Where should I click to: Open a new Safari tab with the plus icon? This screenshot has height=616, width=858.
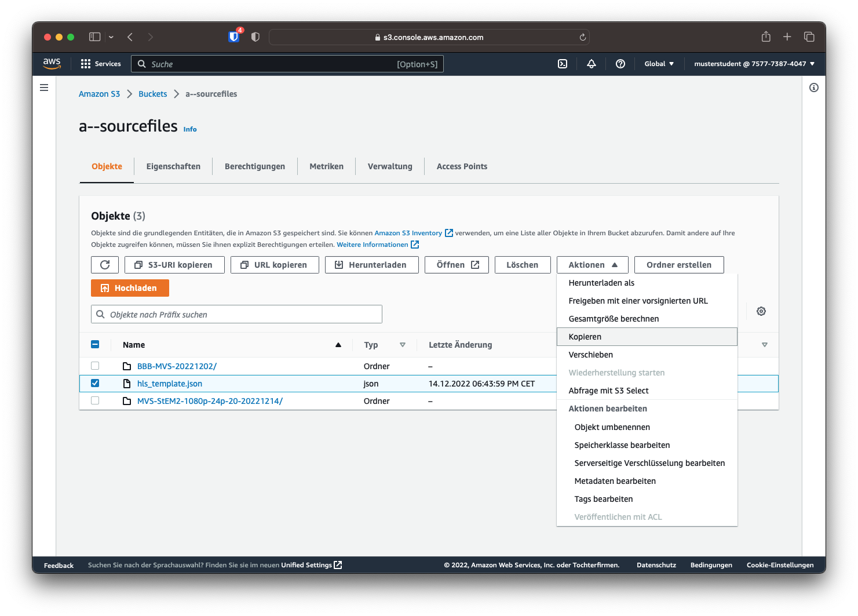click(x=787, y=37)
